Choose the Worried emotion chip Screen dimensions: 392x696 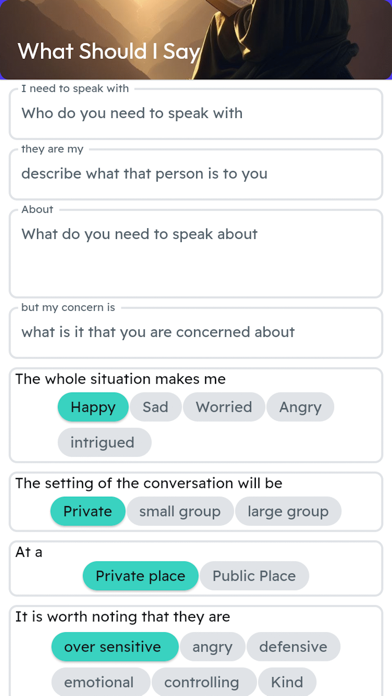point(224,407)
